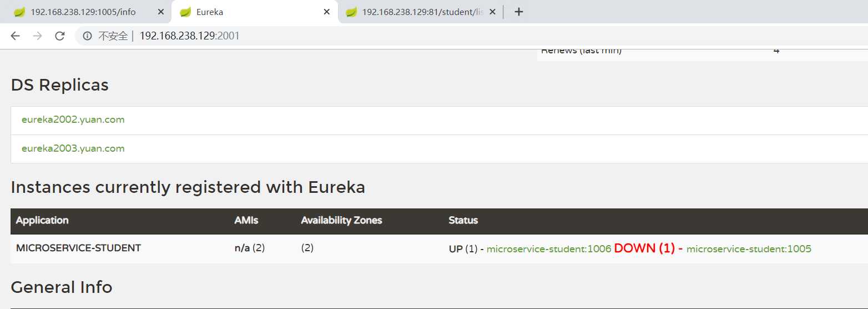Image resolution: width=868 pixels, height=309 pixels.
Task: Click the red DOWN (1) status text
Action: (x=644, y=248)
